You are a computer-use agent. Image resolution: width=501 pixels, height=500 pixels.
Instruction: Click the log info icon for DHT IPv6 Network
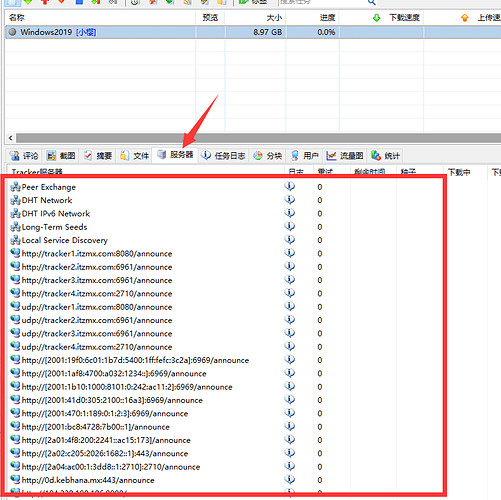[290, 213]
